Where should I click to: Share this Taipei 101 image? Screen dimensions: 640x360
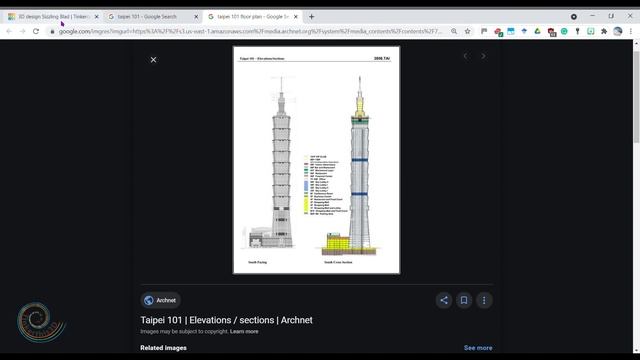[444, 300]
